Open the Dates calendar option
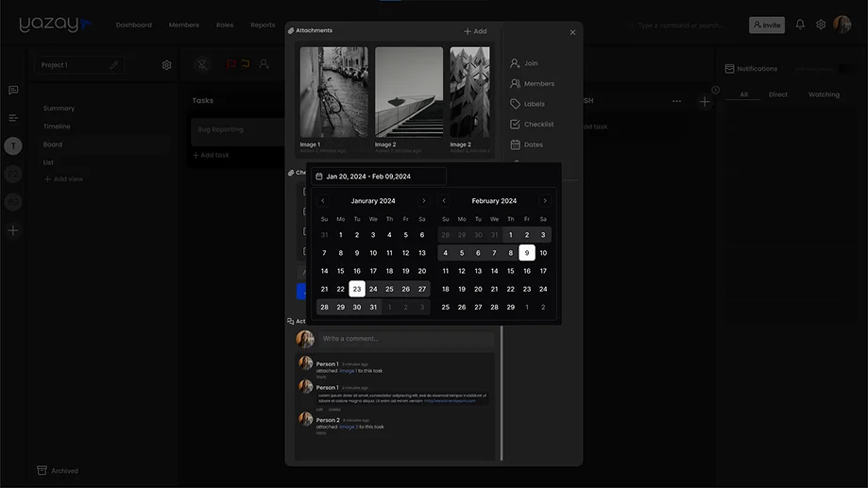 pyautogui.click(x=525, y=144)
